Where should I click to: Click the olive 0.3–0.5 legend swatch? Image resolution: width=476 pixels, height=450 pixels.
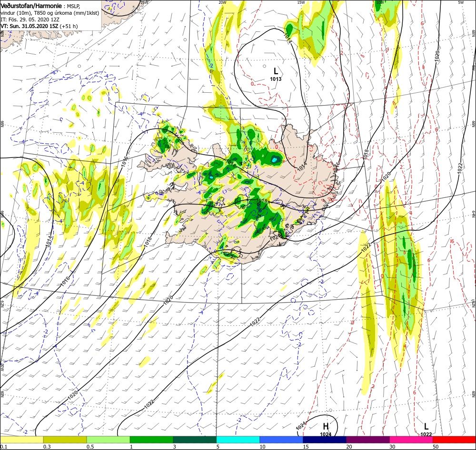click(x=65, y=440)
